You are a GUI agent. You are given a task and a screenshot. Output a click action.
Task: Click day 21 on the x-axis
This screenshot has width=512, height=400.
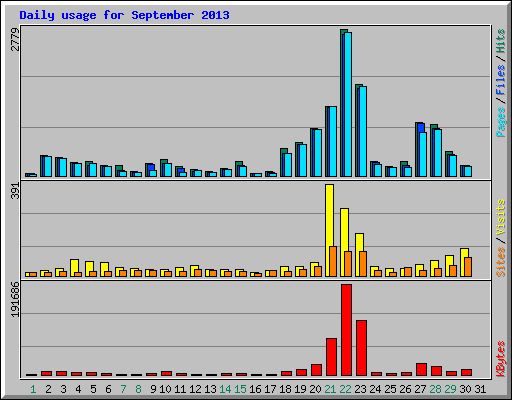[x=331, y=389]
